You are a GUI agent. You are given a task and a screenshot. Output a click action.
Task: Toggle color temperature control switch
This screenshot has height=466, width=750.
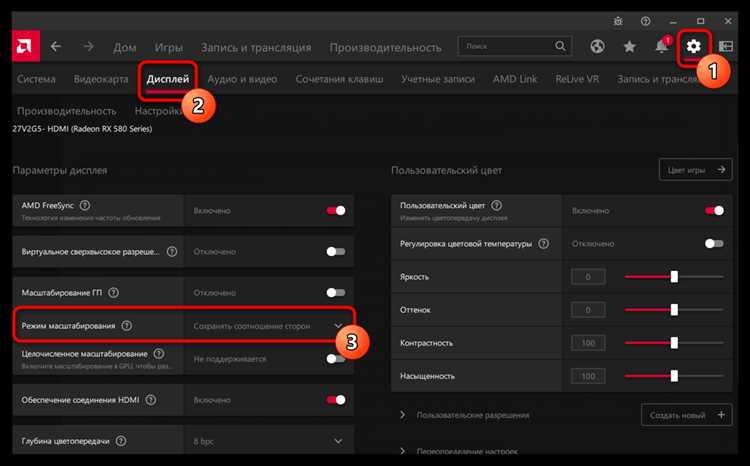tap(714, 244)
